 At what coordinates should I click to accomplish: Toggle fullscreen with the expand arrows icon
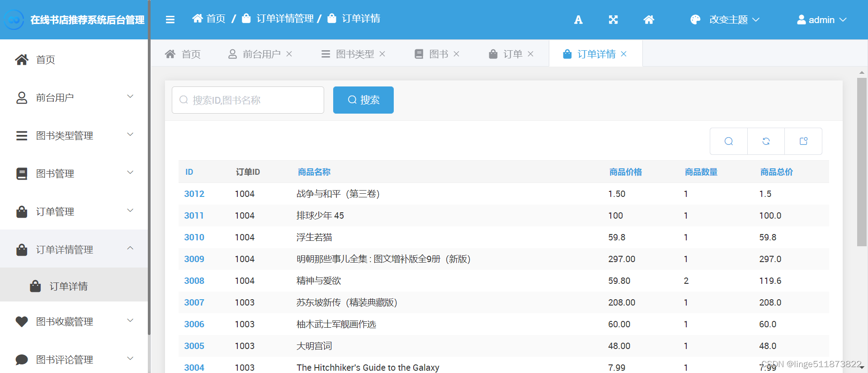pos(613,19)
